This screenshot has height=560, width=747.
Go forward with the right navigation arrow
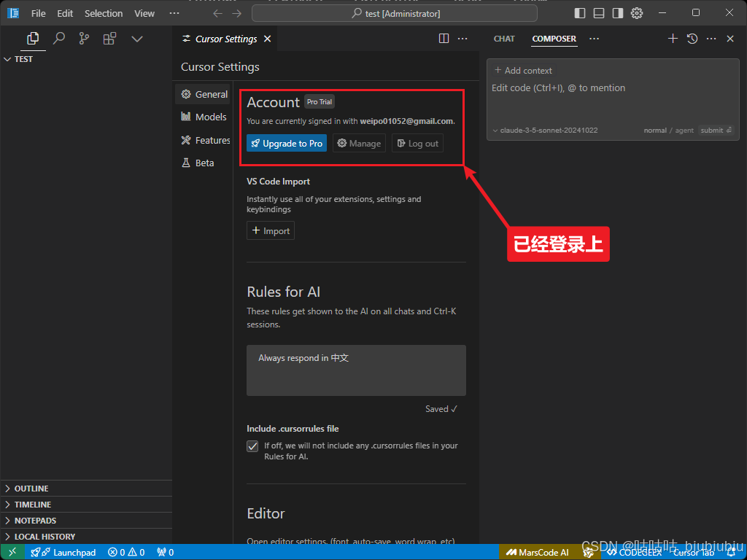(x=237, y=13)
